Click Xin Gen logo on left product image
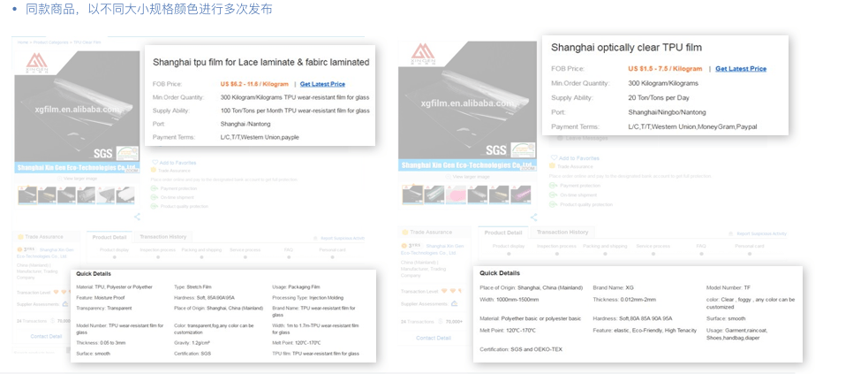 (37, 63)
